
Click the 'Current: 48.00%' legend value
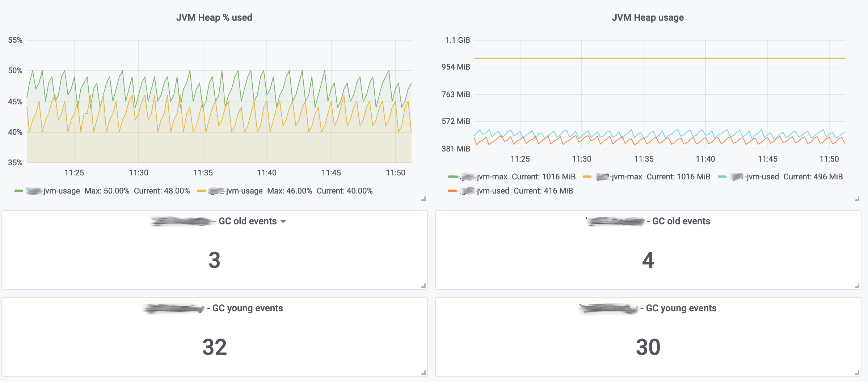coord(162,191)
